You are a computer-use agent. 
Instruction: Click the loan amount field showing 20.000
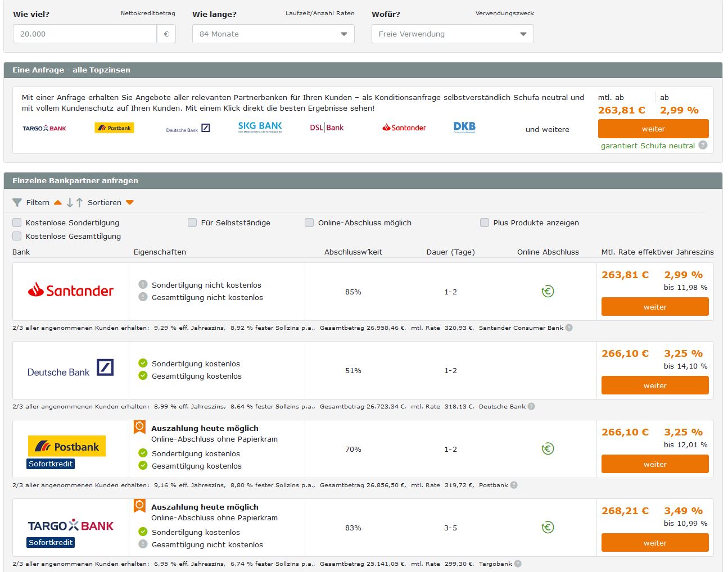(x=85, y=34)
